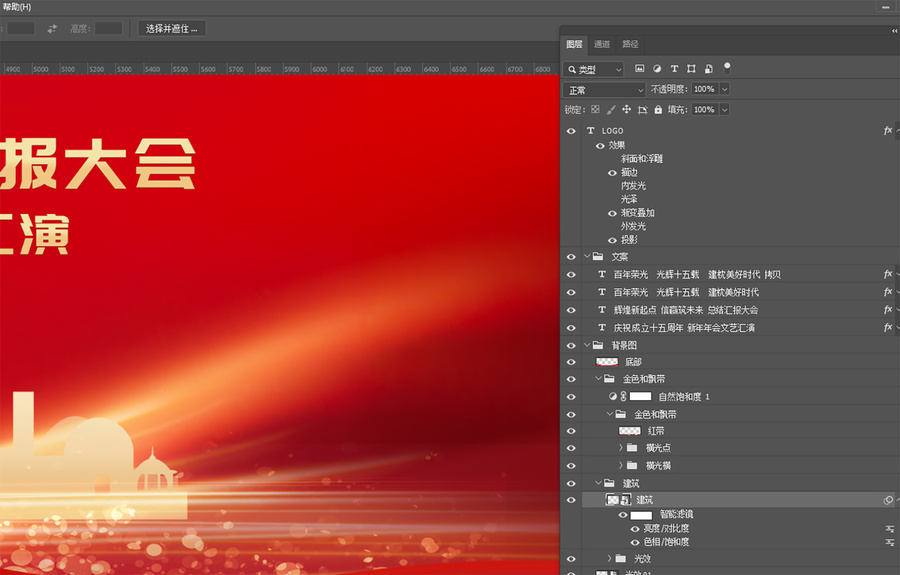Click the smart filter icon on 建筑 layer
The image size is (900, 575).
(x=888, y=500)
